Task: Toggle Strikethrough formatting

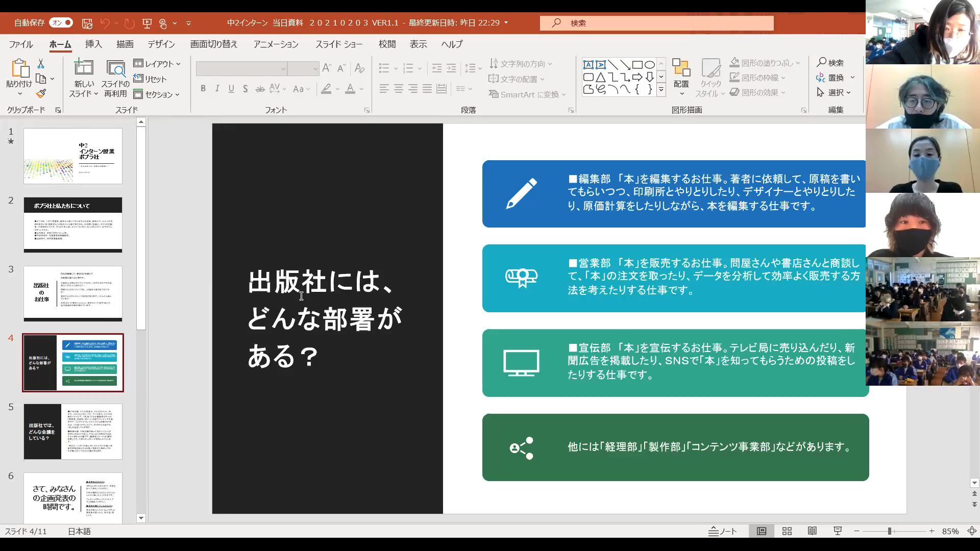Action: [x=260, y=89]
